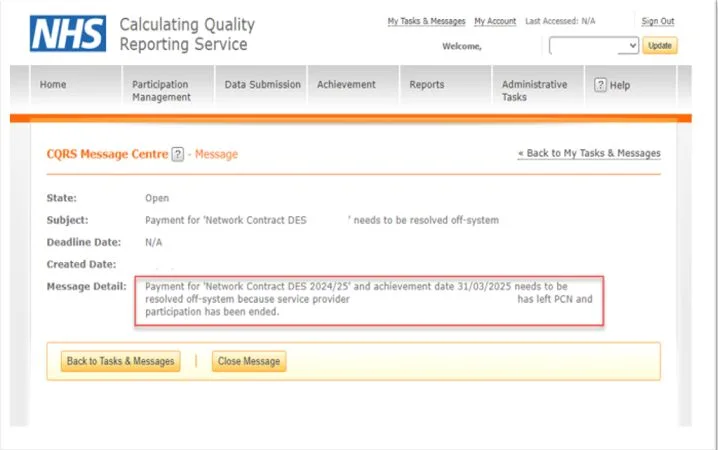Click the NHS logo
Image resolution: width=718 pixels, height=450 pixels.
(x=68, y=33)
